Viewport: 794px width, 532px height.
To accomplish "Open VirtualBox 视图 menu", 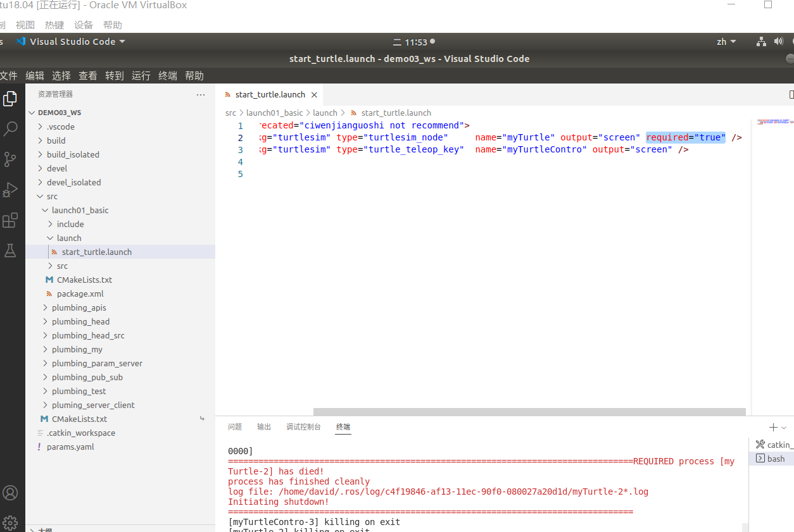I will point(25,25).
